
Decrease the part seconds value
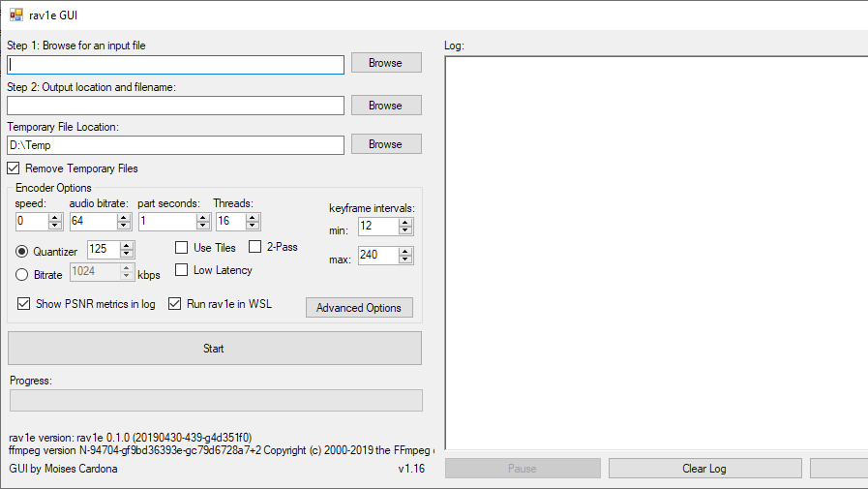point(203,226)
